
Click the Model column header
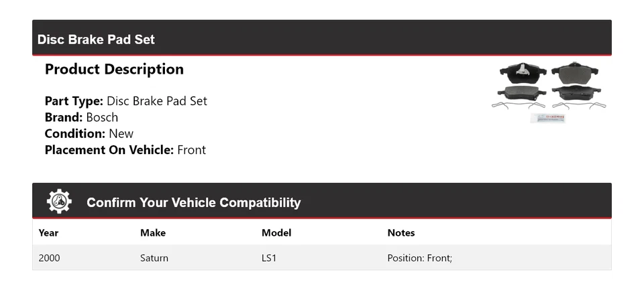coord(276,233)
